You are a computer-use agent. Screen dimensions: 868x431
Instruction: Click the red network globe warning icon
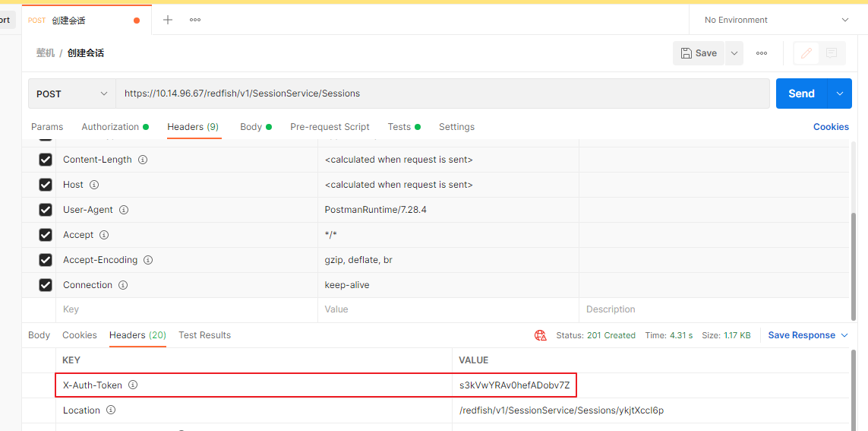(540, 335)
